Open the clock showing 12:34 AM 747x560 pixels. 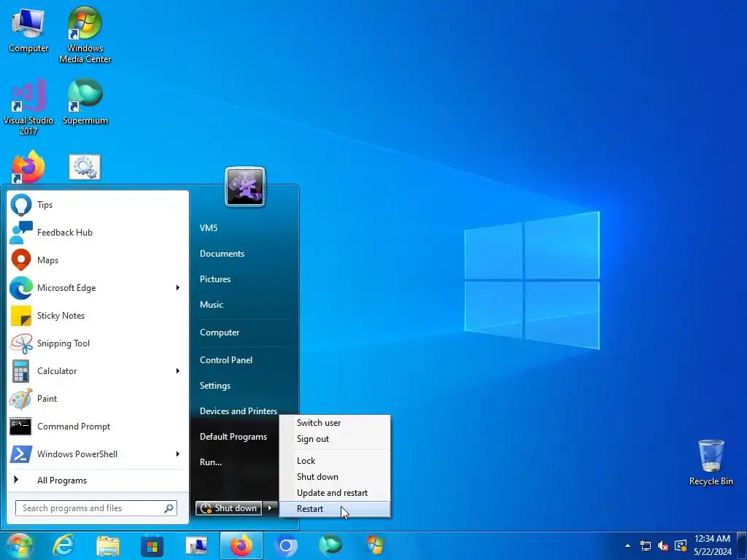[712, 545]
